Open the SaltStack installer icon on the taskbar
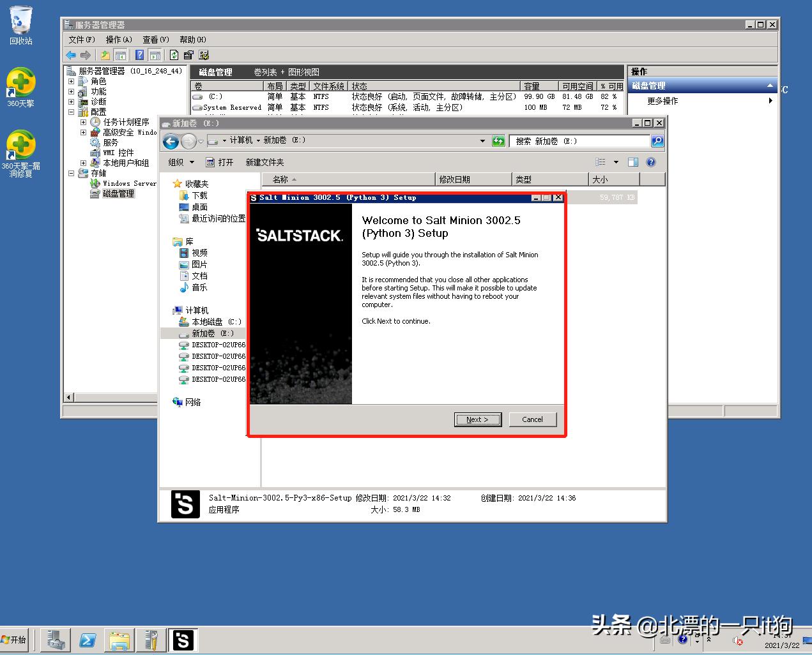Screen dimensions: 812x655 (183, 640)
